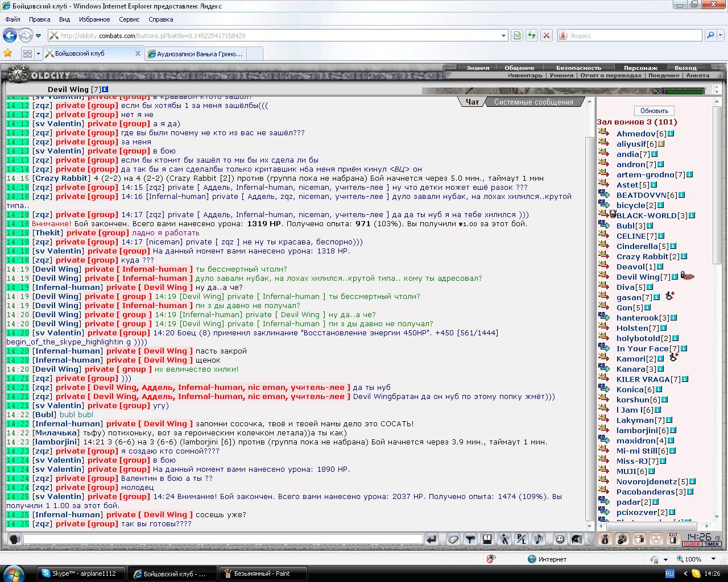Viewport: 728px width, 582px height.
Task: Click the browser Refresh page icon
Action: [531, 35]
